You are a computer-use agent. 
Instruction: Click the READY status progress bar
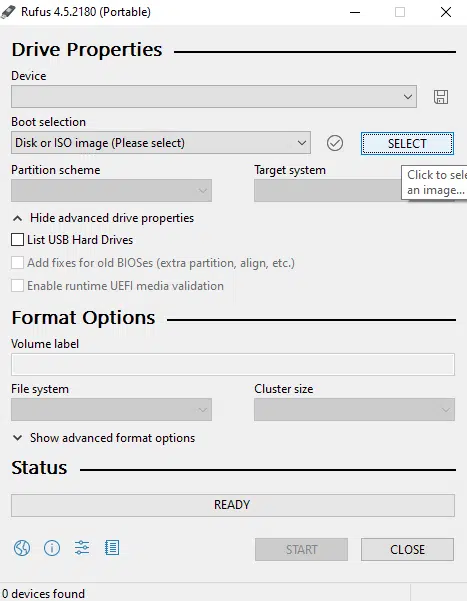233,505
